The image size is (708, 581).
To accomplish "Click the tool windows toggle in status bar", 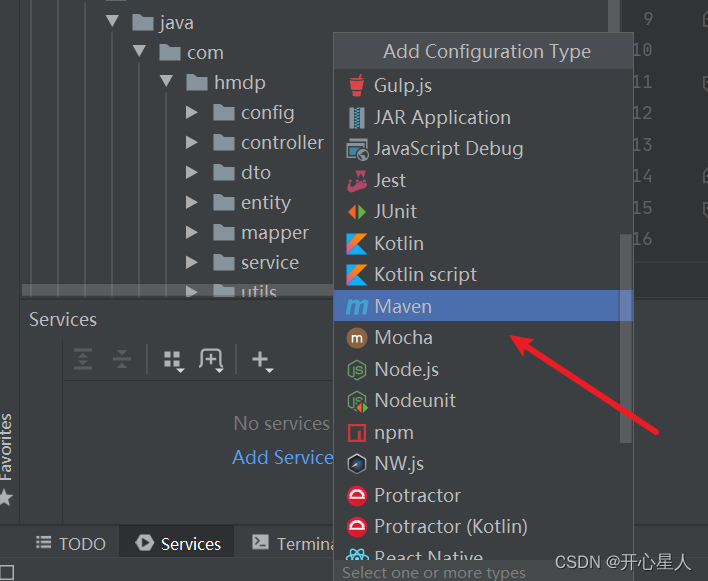I will pyautogui.click(x=6, y=572).
